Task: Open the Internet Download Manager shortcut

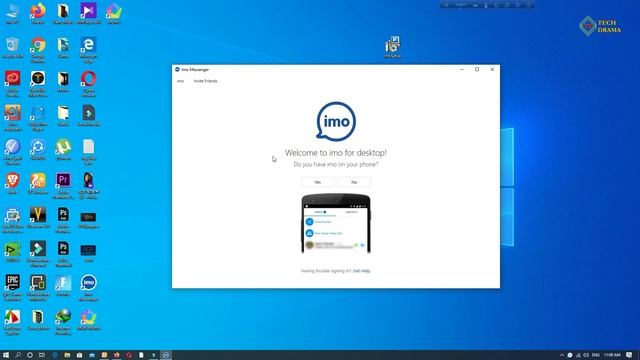Action: 63,322
